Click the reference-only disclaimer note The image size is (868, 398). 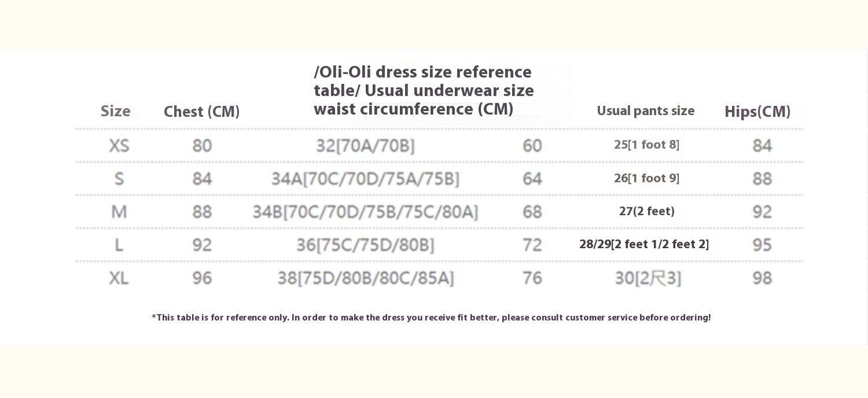[x=431, y=318]
